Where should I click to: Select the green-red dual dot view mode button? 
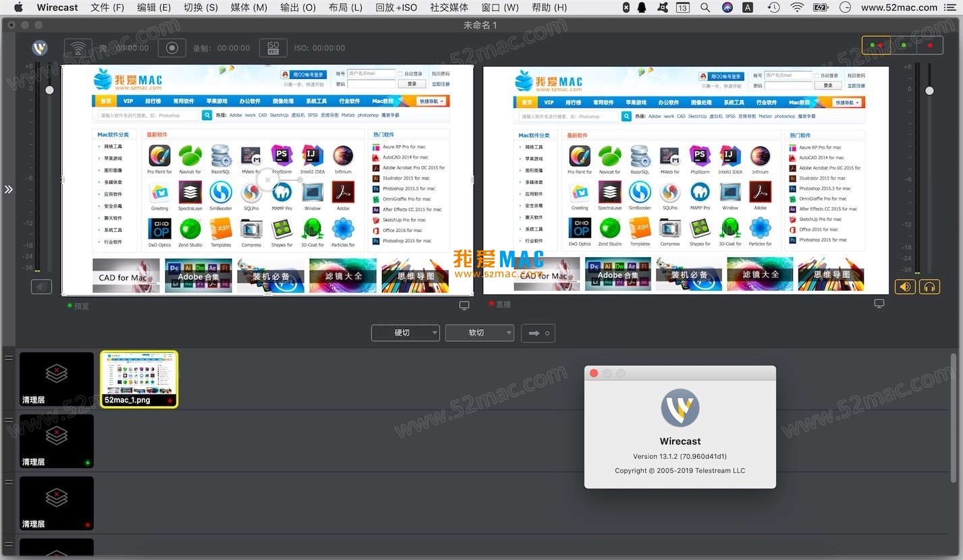point(877,45)
